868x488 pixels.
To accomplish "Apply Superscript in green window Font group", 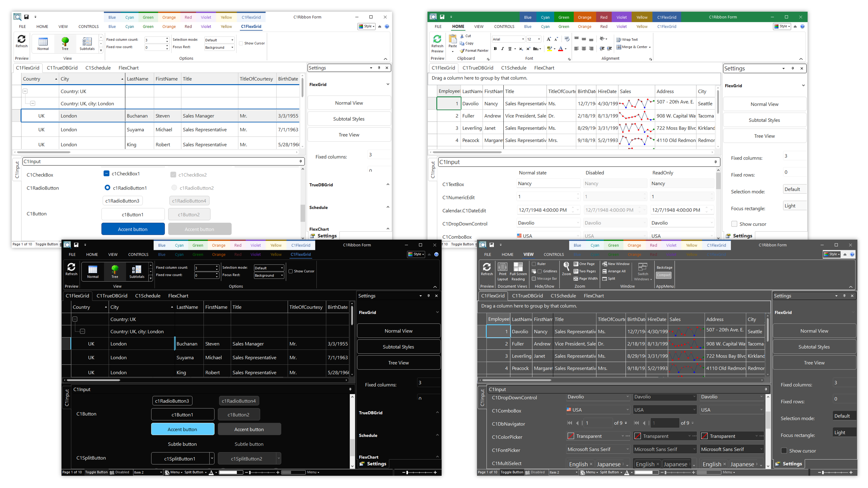I will point(528,48).
